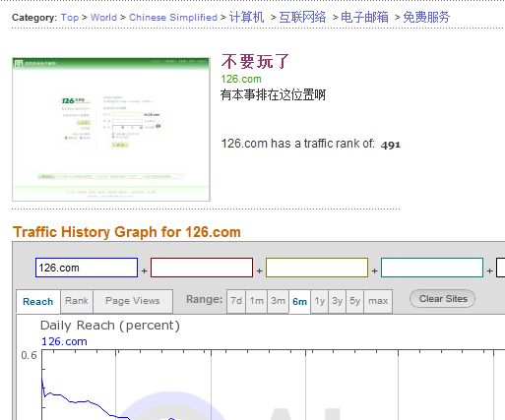
Task: Click the blue 126.com graph legend label
Action: [64, 341]
